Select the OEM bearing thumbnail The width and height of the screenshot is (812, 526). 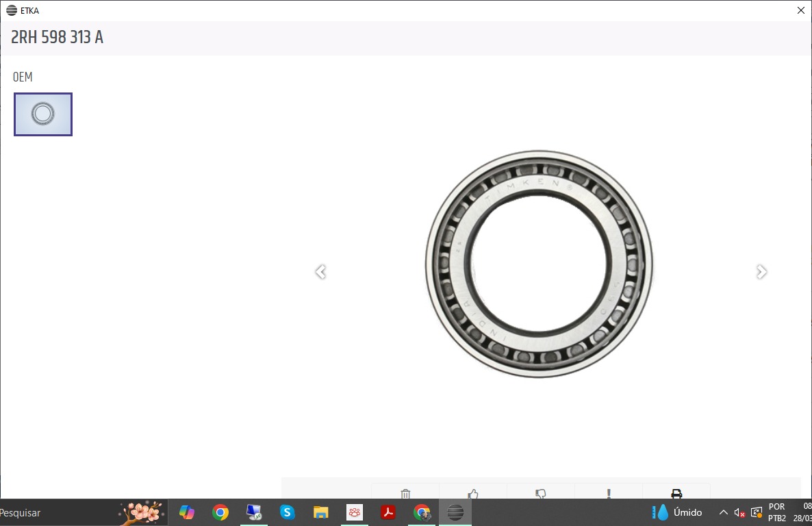tap(43, 114)
